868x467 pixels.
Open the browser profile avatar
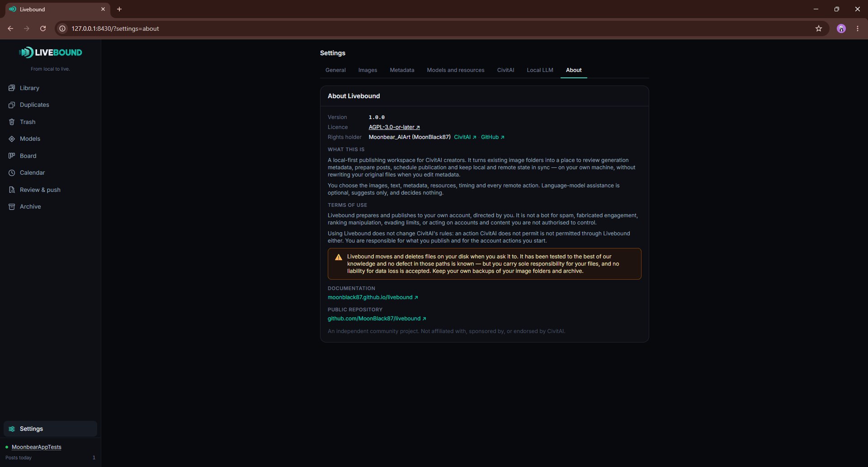pos(841,29)
